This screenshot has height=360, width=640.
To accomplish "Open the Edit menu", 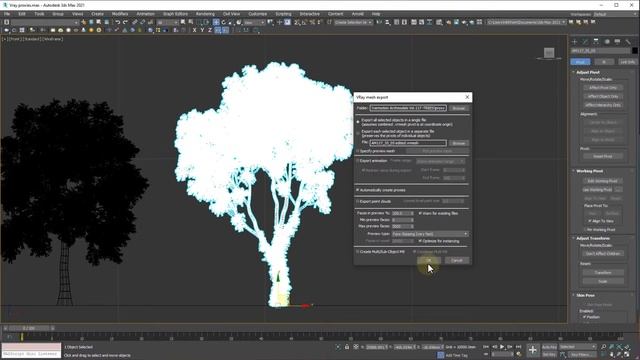I will pyautogui.click(x=22, y=14).
